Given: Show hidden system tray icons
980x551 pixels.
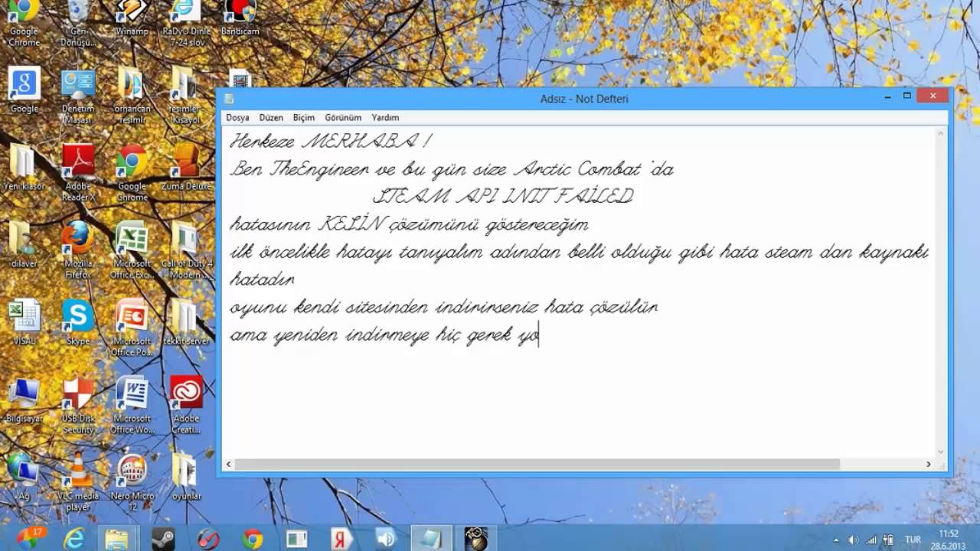Looking at the screenshot, I should (x=837, y=540).
